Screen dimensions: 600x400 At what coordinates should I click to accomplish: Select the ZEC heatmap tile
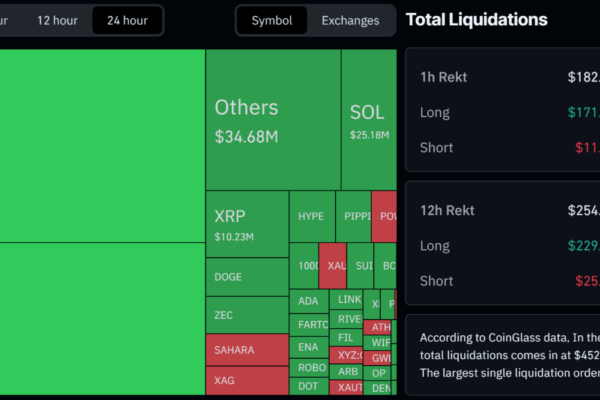coord(246,314)
